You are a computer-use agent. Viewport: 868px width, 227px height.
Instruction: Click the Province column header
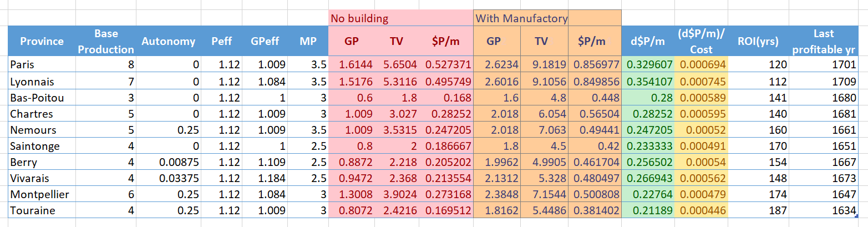click(42, 41)
